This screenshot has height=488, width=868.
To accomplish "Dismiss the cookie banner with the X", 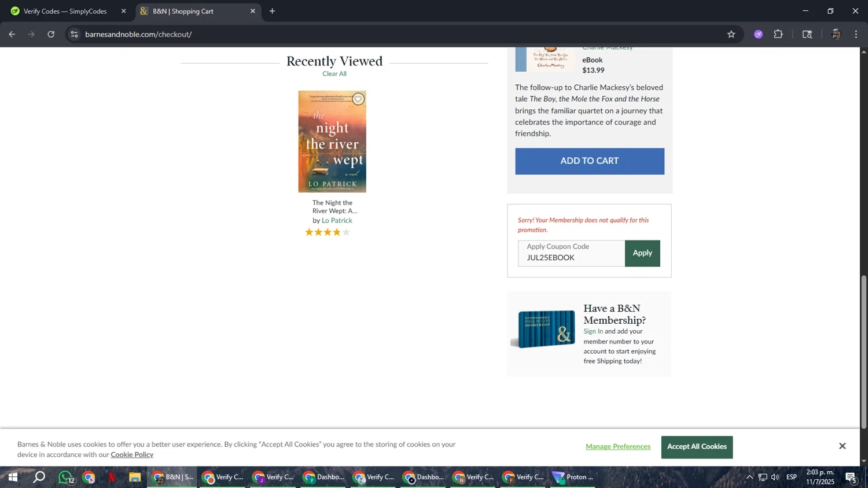I will coord(842,446).
